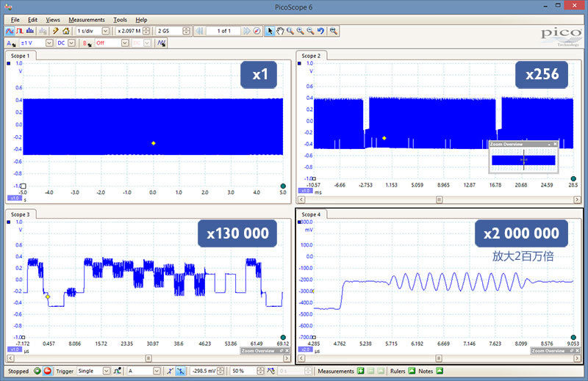The width and height of the screenshot is (588, 381).
Task: Select the Scope 4 tab
Action: (x=311, y=214)
